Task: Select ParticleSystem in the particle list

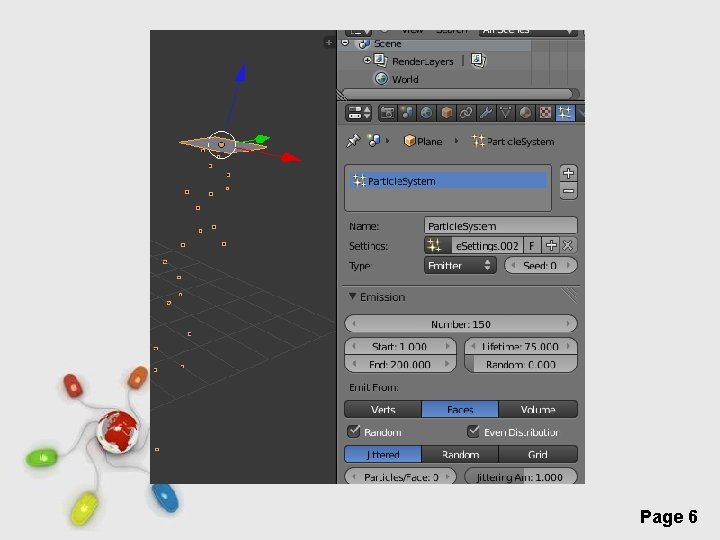Action: click(x=448, y=181)
